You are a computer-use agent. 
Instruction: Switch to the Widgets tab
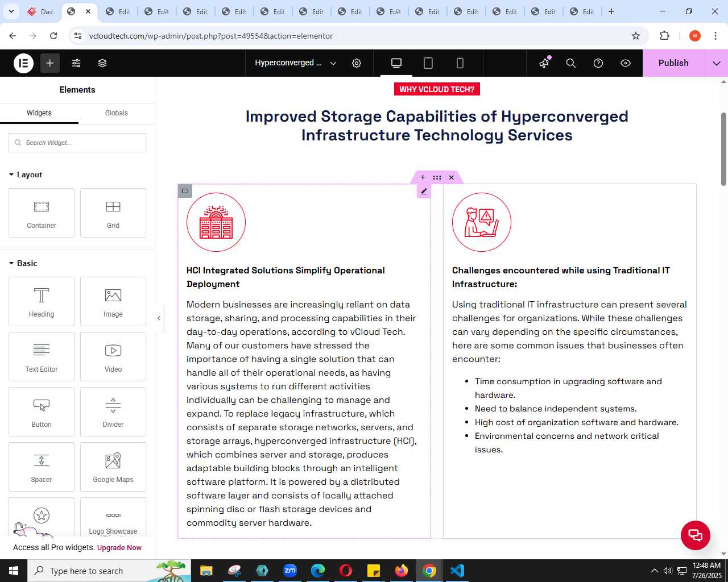coord(39,113)
